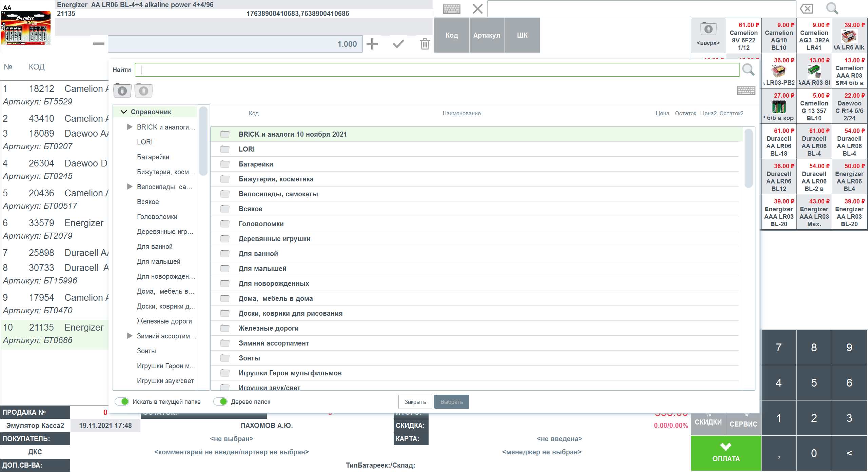Click the folder up-arrow icon in dialog
Image resolution: width=868 pixels, height=472 pixels.
pyautogui.click(x=143, y=90)
